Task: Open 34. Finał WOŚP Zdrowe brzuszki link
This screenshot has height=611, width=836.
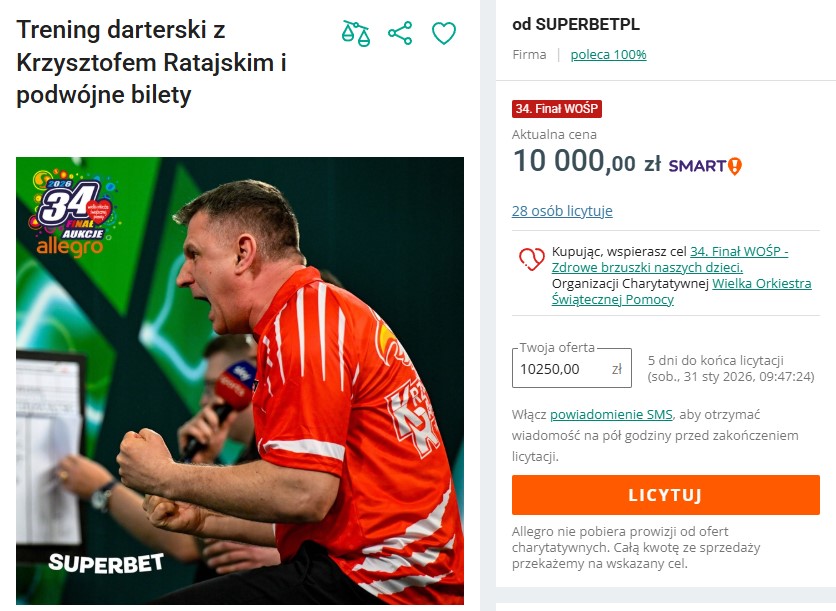Action: pyautogui.click(x=670, y=259)
